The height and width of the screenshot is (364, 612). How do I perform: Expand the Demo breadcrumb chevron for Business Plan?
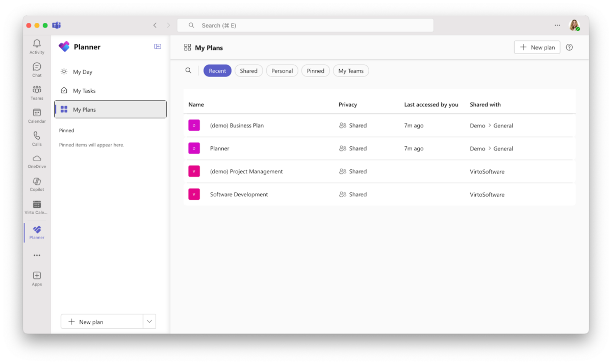click(x=490, y=125)
